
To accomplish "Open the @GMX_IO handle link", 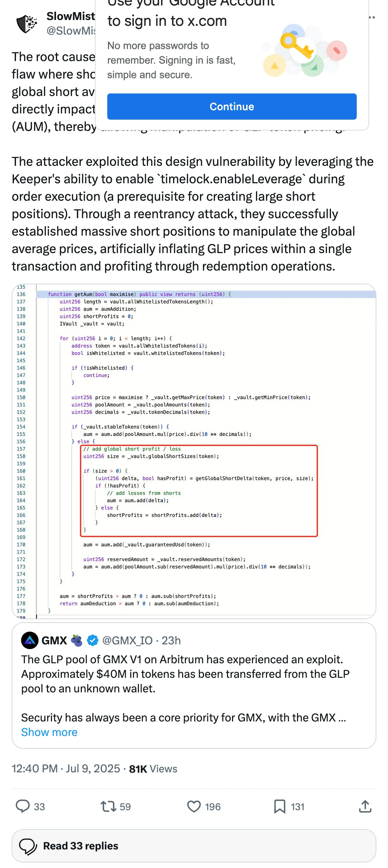I will coord(127,640).
